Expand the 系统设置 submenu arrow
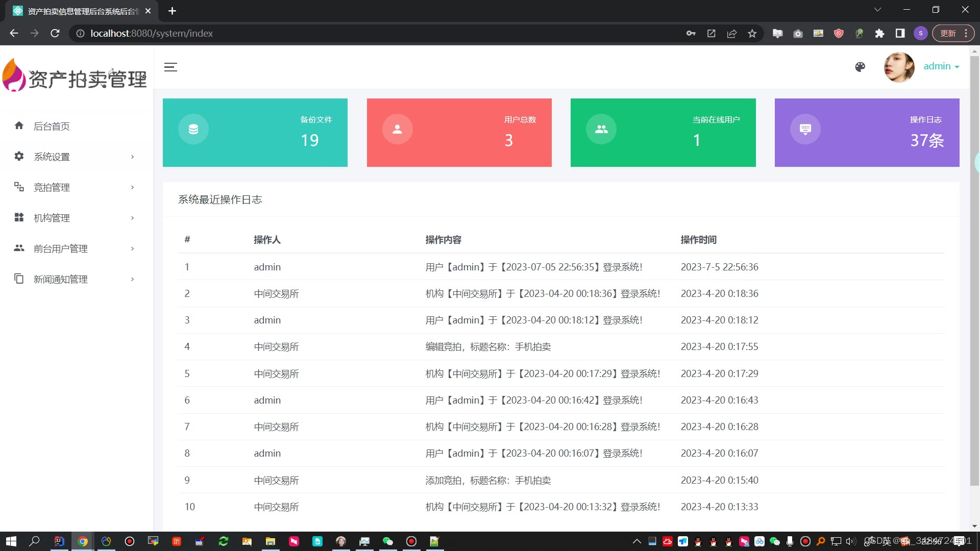The height and width of the screenshot is (551, 980). pyautogui.click(x=132, y=157)
